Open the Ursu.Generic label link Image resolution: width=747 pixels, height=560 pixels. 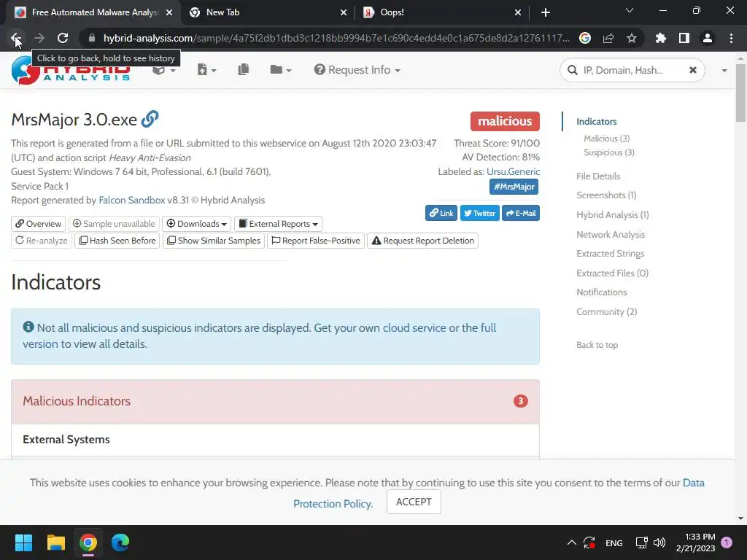513,171
